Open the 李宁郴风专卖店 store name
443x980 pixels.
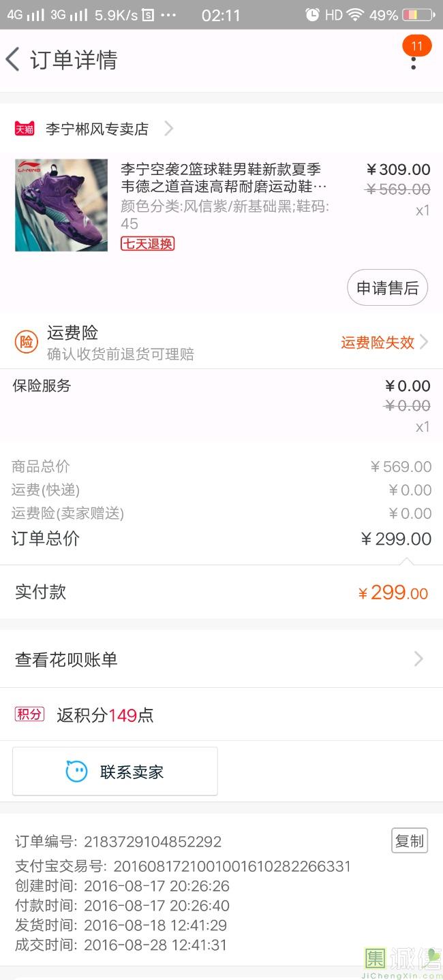pos(97,129)
